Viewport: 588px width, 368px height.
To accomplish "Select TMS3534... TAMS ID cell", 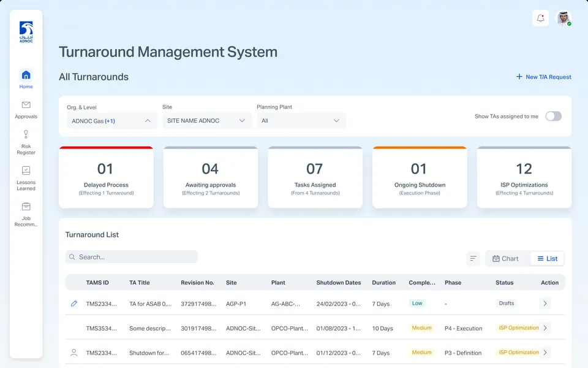I will coord(101,328).
